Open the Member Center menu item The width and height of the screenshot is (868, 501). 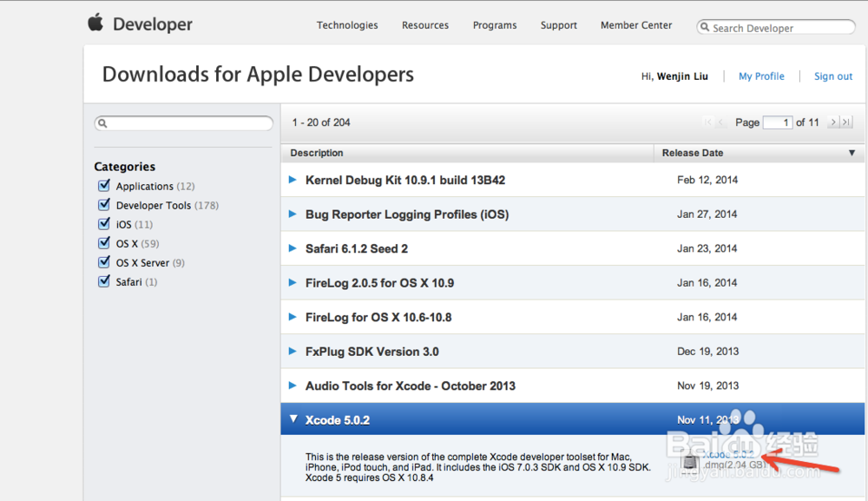coord(636,25)
